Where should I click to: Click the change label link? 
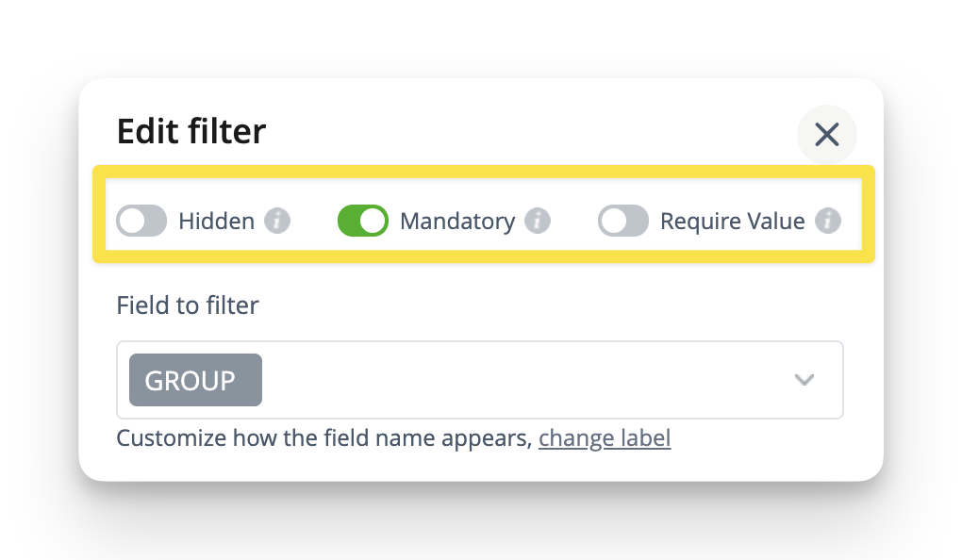pos(605,438)
